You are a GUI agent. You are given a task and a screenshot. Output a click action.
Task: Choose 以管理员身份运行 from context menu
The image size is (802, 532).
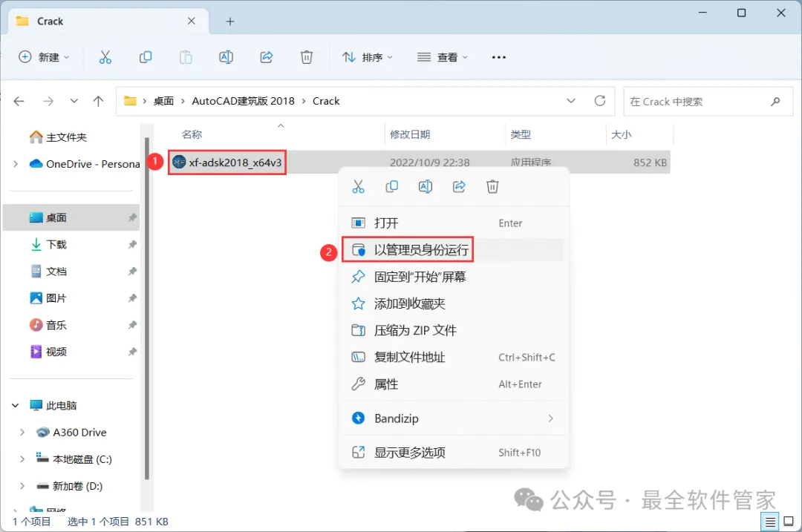[453, 250]
